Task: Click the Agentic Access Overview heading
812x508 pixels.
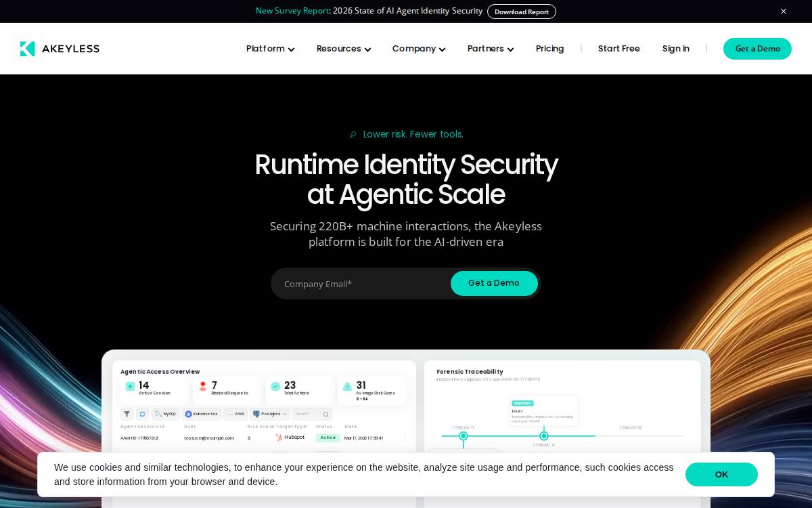Action: pos(160,371)
